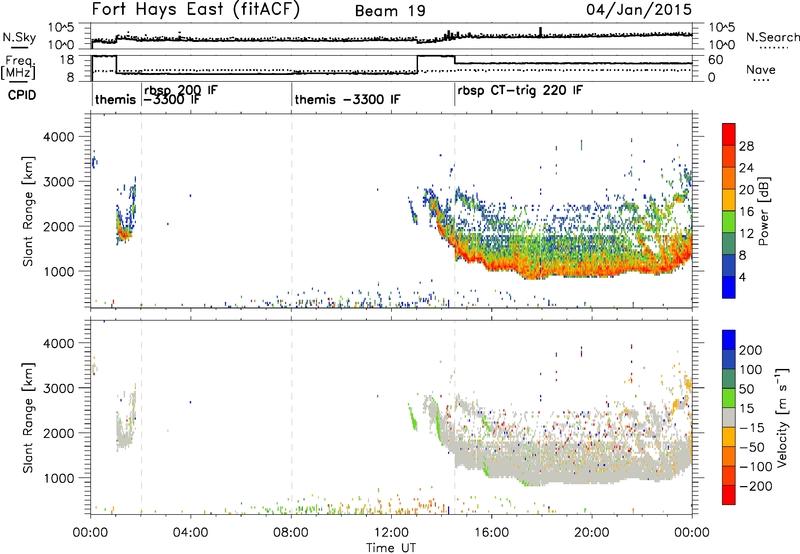Click the '12:00' time tick label
This screenshot has width=800, height=554.
(391, 533)
